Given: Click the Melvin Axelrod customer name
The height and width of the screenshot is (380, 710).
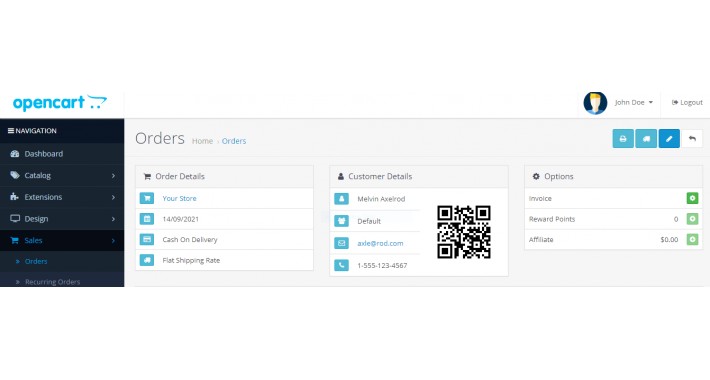Looking at the screenshot, I should pos(381,199).
